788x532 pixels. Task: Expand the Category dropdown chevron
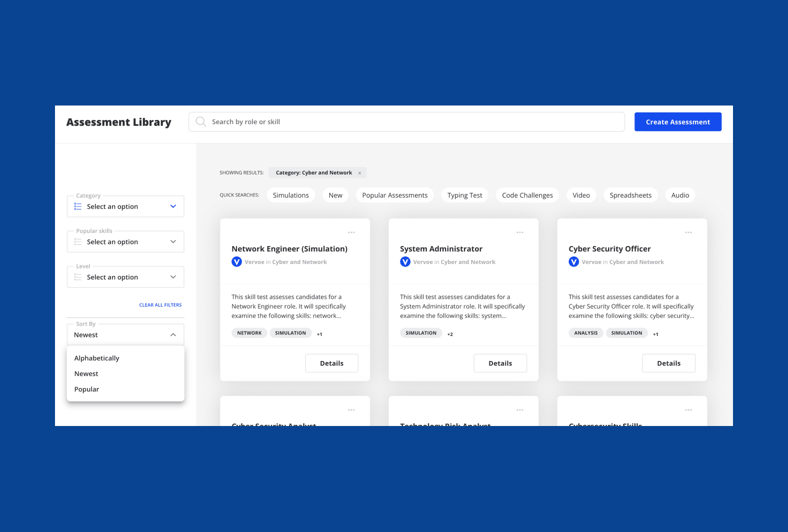point(173,206)
